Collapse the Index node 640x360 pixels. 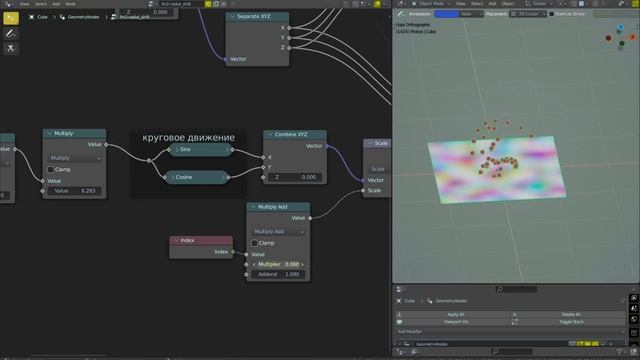point(176,240)
